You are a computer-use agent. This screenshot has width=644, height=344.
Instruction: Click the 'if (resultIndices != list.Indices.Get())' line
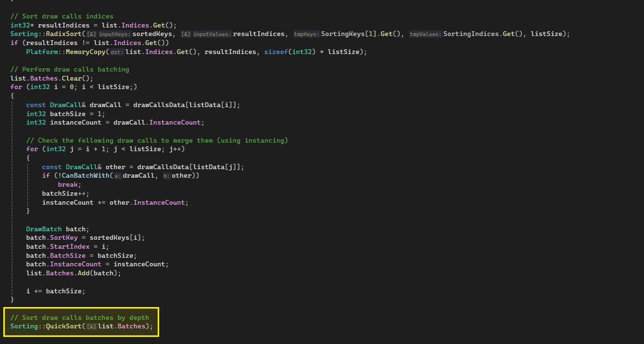pyautogui.click(x=90, y=42)
